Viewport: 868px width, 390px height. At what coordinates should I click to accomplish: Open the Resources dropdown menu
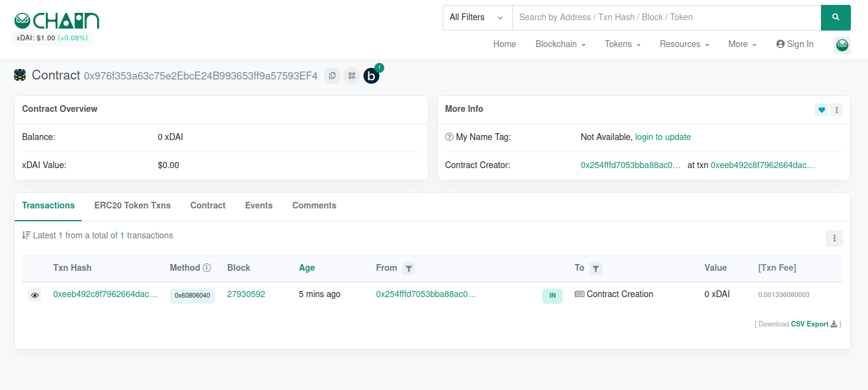684,44
